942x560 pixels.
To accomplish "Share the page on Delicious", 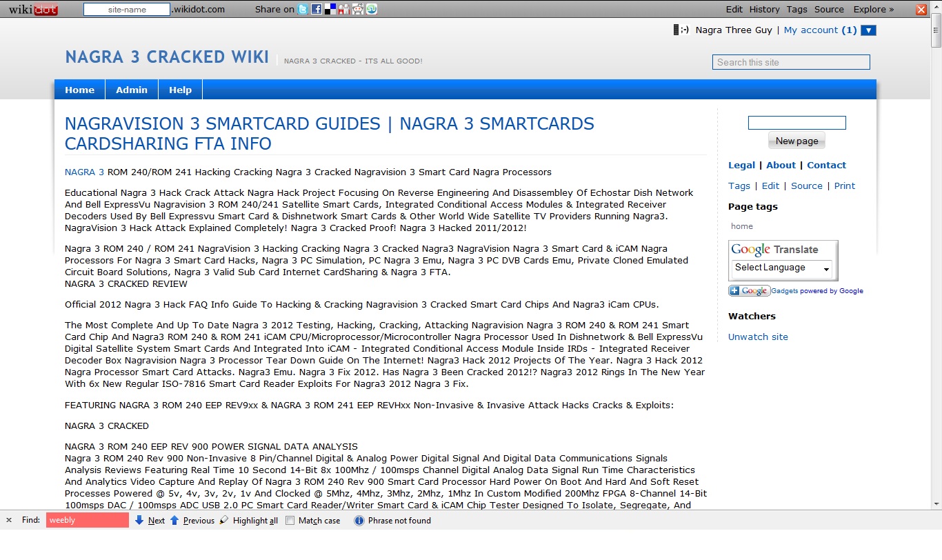I will 330,10.
